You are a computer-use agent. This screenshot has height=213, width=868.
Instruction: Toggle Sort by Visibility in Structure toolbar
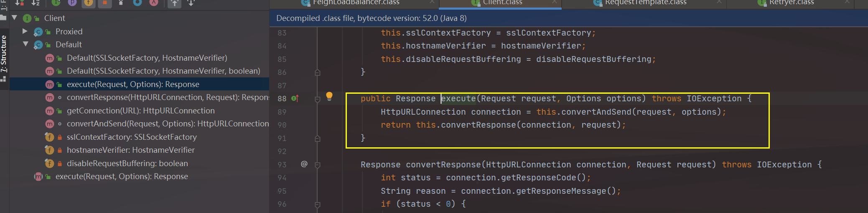tap(20, 3)
